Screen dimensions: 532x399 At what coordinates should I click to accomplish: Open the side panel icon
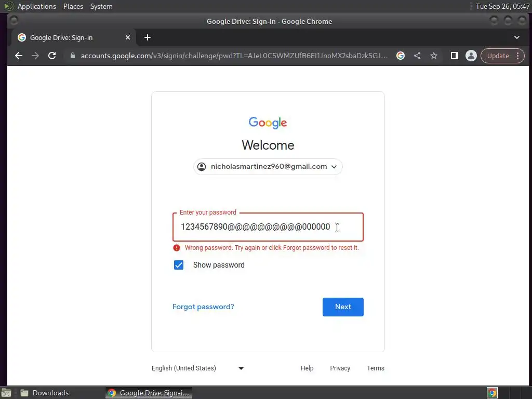[454, 56]
